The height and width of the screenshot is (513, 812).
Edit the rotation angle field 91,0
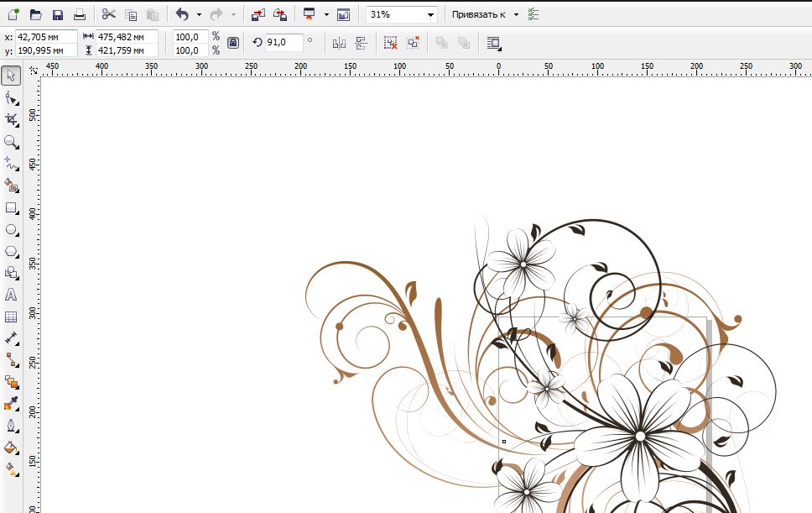click(284, 43)
